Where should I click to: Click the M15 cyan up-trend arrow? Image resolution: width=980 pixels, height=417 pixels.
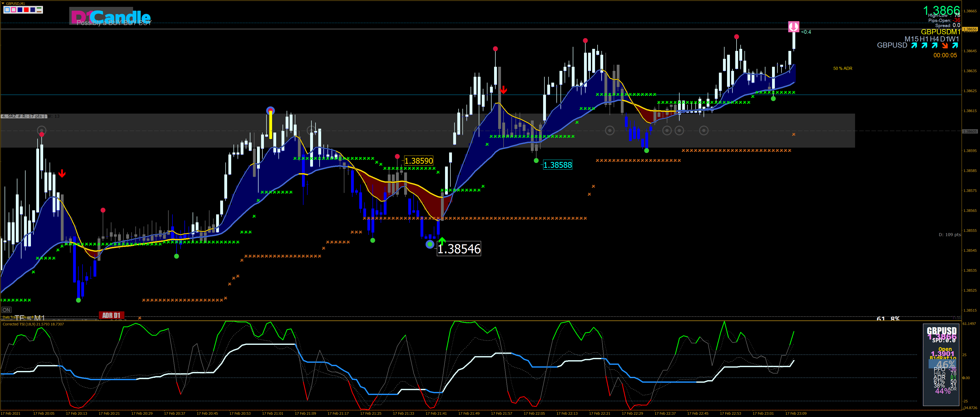click(x=914, y=46)
